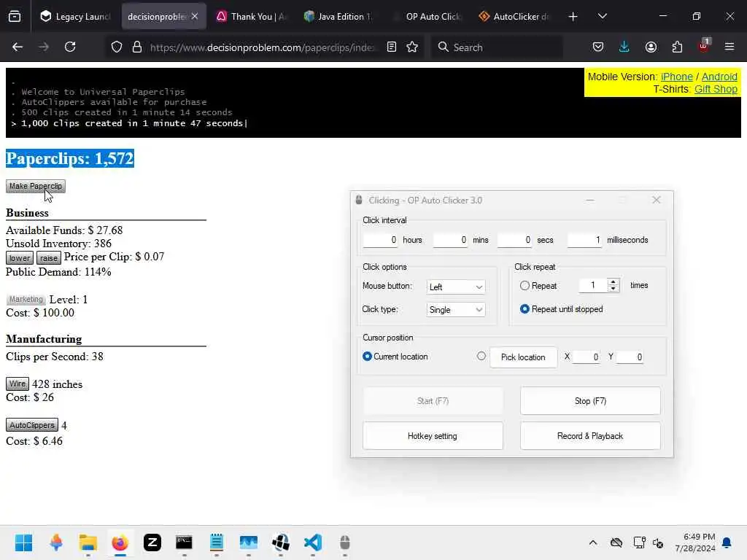This screenshot has width=747, height=560.
Task: Open OP Auto Clicker taskbar mouse icon
Action: [x=345, y=542]
